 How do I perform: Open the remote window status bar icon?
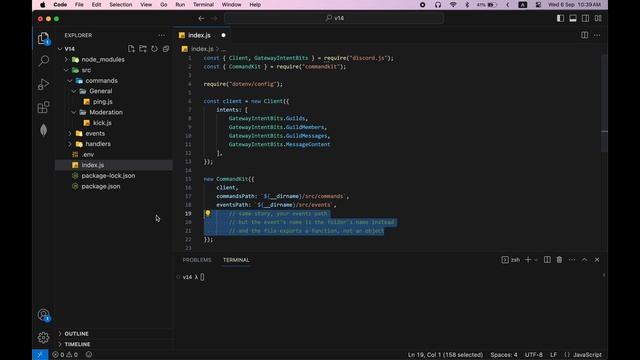click(40, 355)
